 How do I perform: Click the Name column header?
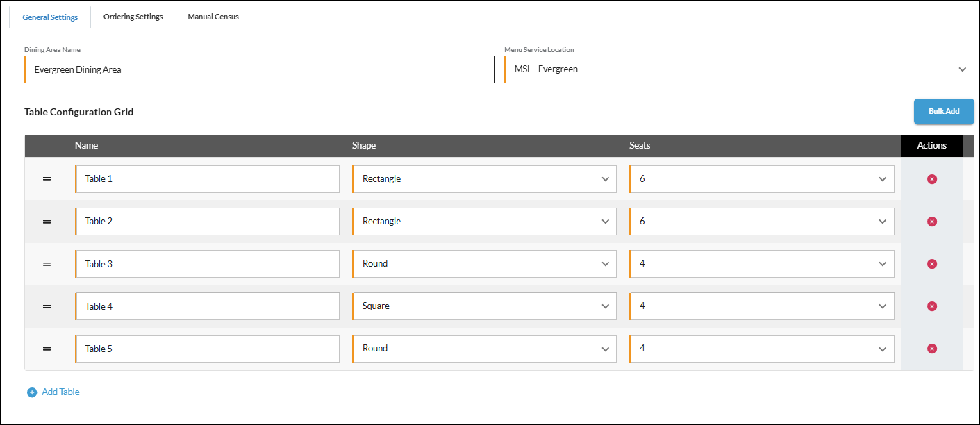tap(86, 146)
